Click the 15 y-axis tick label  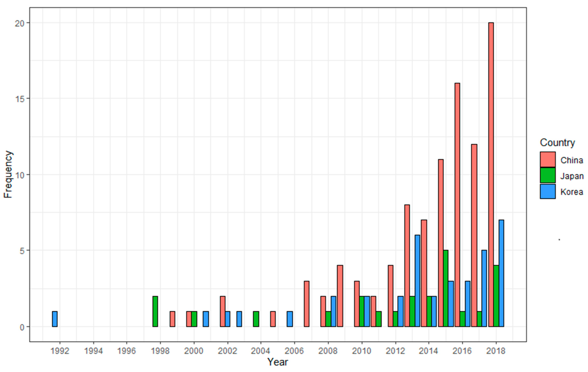coord(19,99)
